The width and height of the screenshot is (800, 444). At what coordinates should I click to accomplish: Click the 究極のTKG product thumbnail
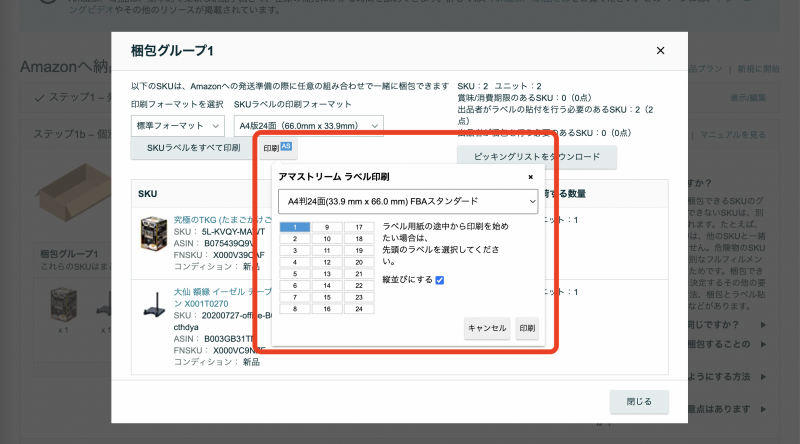(154, 233)
